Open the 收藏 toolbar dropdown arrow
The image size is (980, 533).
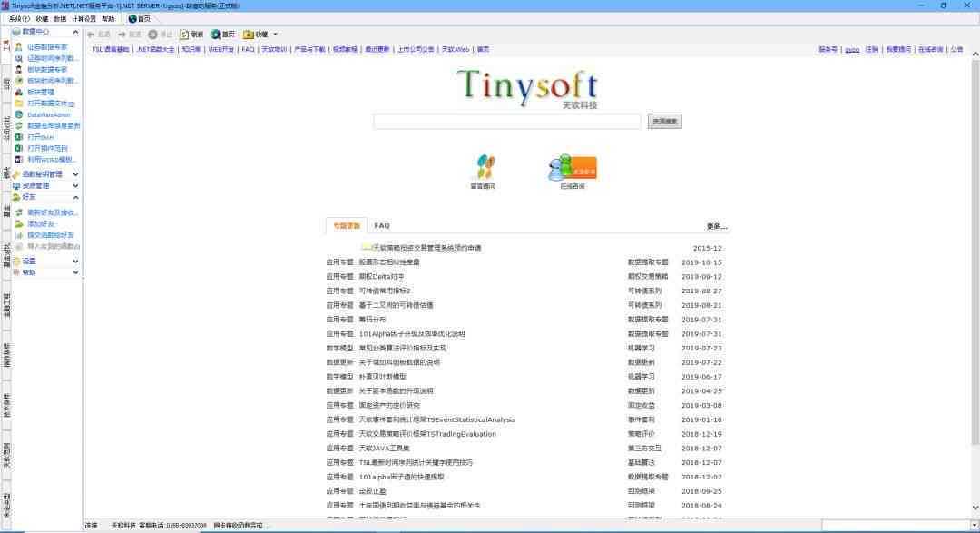275,35
